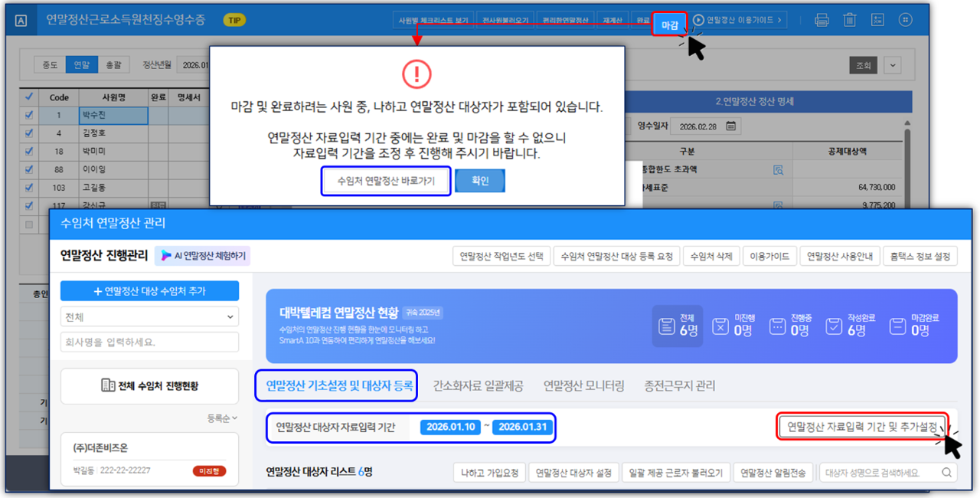The height and width of the screenshot is (498, 980).
Task: Click the 조회 button
Action: tap(864, 66)
